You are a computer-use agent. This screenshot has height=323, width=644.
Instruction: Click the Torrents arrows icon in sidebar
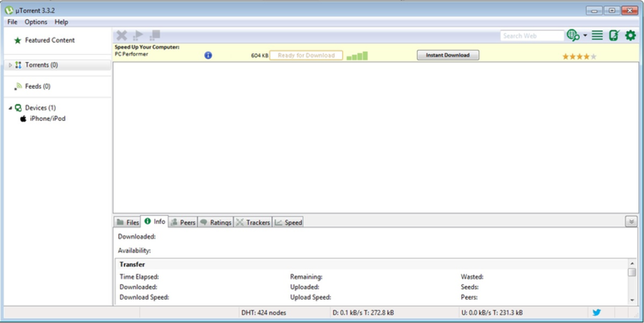pos(18,65)
